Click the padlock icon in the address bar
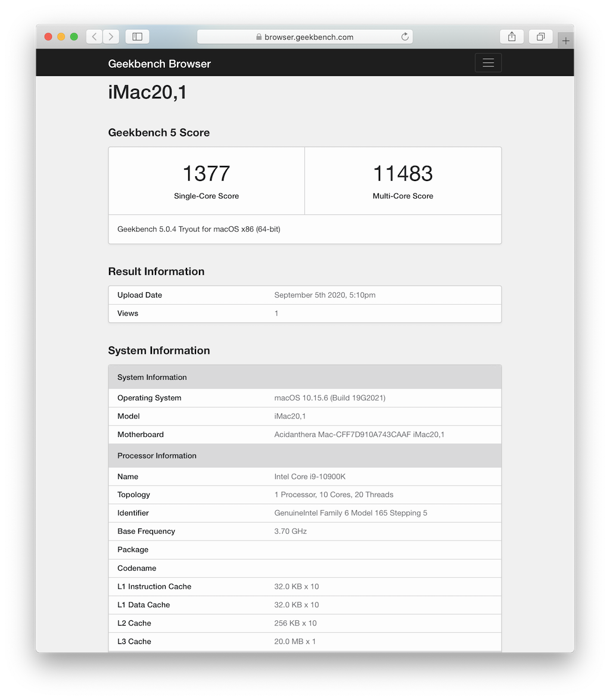This screenshot has height=700, width=610. coord(259,37)
